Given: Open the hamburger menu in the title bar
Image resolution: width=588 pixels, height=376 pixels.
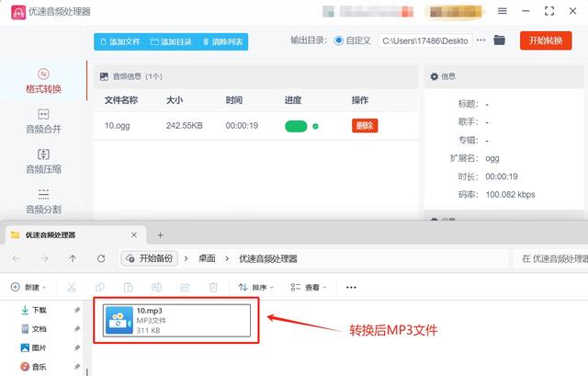Looking at the screenshot, I should click(x=503, y=11).
